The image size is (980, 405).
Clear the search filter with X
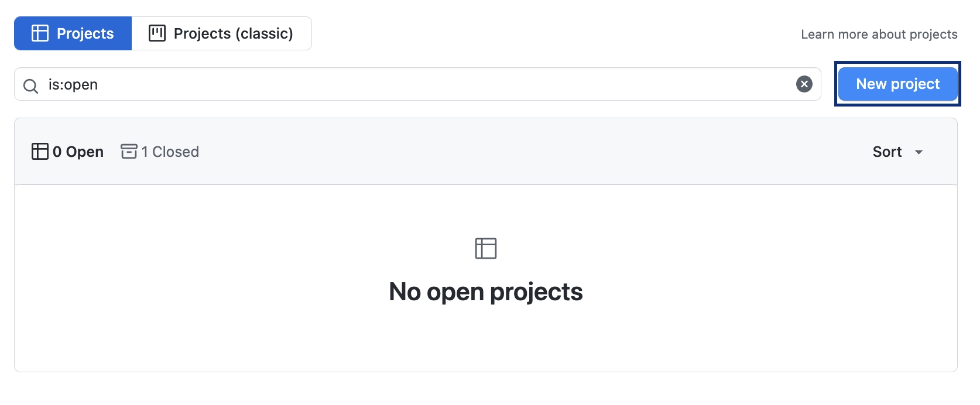[804, 84]
